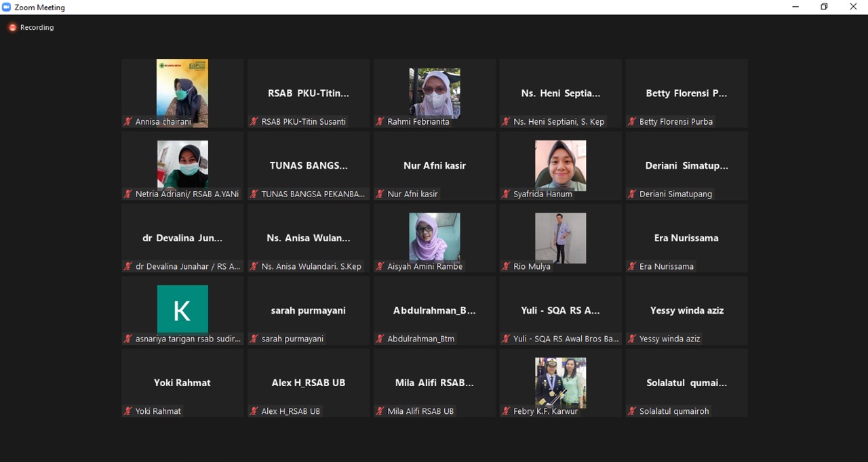The image size is (868, 462).
Task: Click muted mic icon beside Ns. Heni Septiani
Action: point(506,121)
